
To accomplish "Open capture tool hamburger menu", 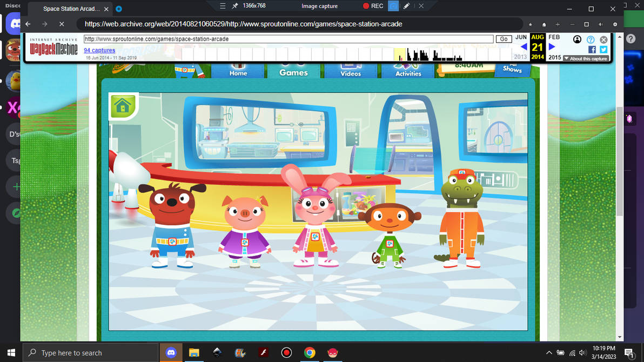I will tap(222, 6).
